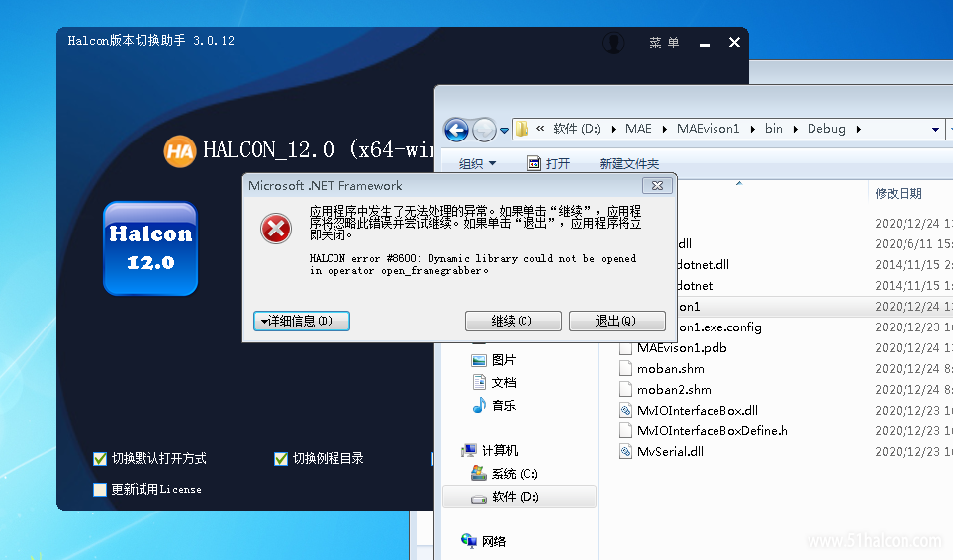Toggle the 切换例程目录 checkbox
953x560 pixels.
click(x=281, y=458)
